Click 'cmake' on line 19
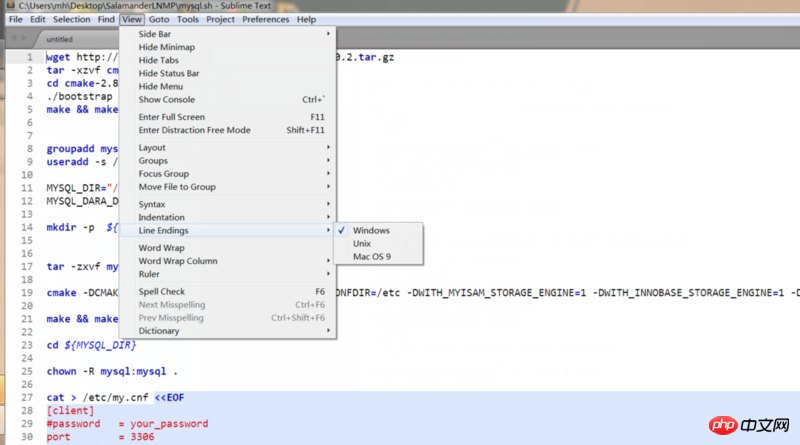 pos(61,293)
